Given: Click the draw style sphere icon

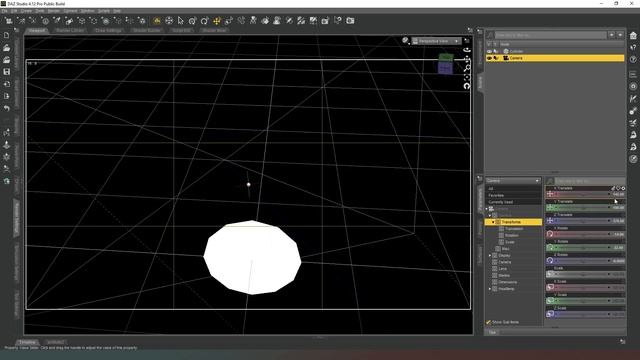Looking at the screenshot, I should point(405,40).
